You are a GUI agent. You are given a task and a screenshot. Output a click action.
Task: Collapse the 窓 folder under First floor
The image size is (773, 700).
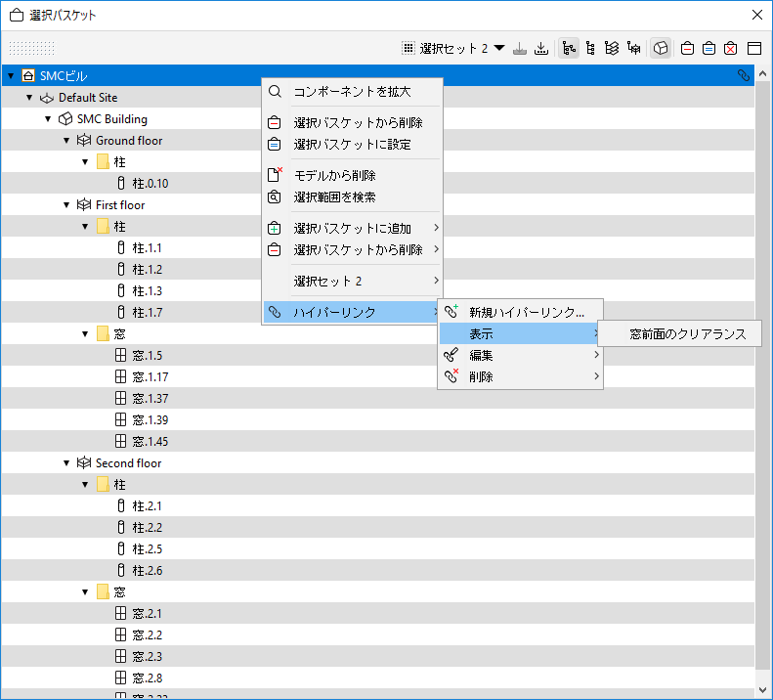click(85, 334)
